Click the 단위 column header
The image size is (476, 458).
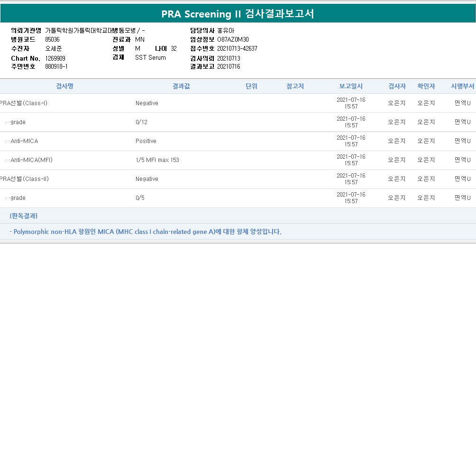pos(251,86)
